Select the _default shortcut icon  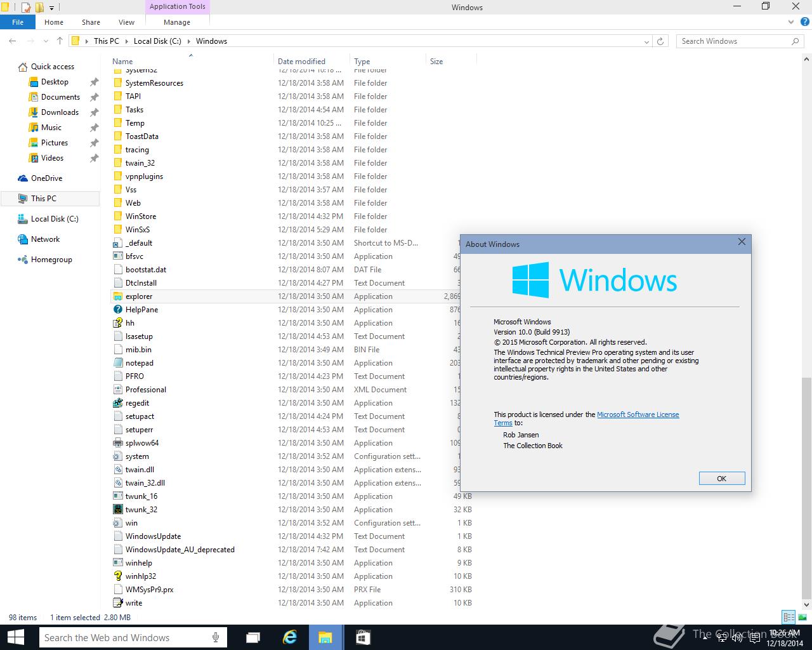(x=117, y=243)
